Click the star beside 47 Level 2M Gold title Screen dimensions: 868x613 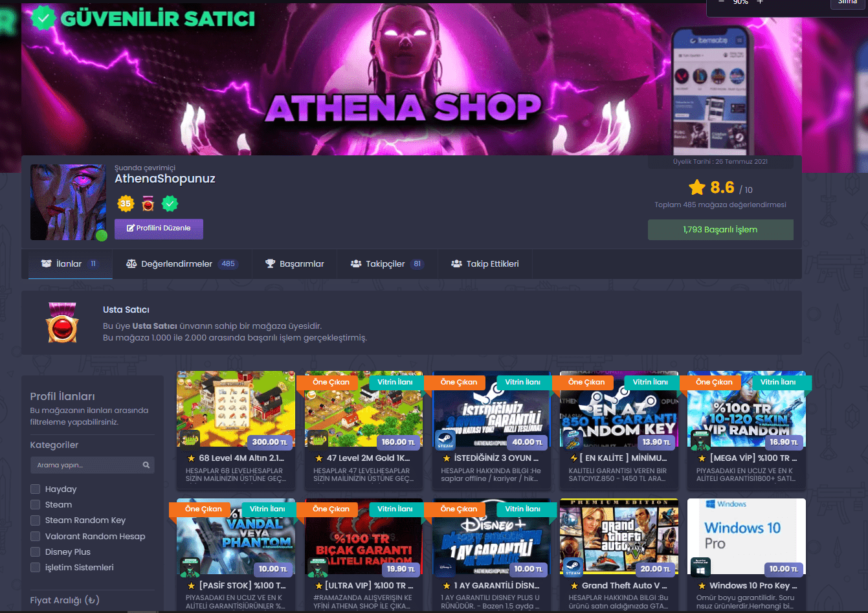(x=318, y=458)
